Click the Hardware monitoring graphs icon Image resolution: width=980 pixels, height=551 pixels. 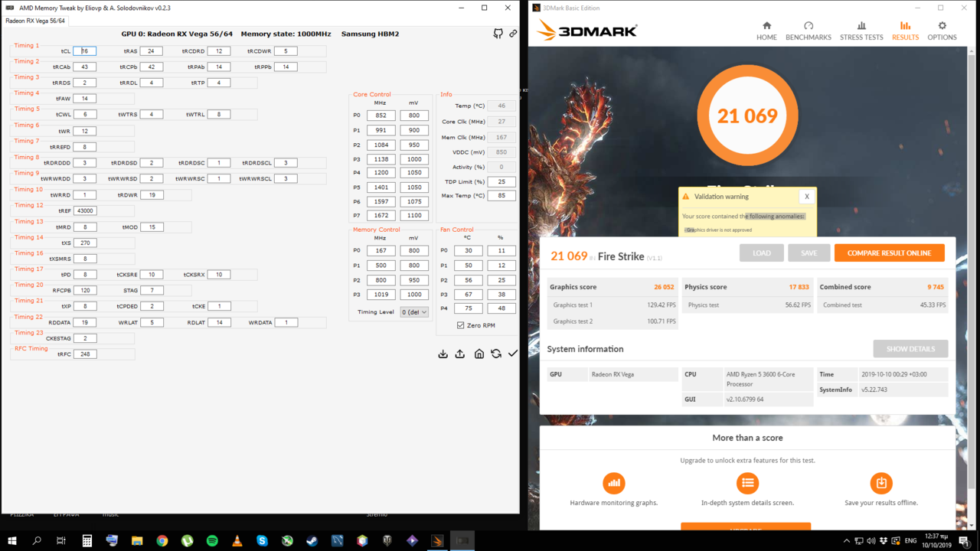tap(614, 483)
